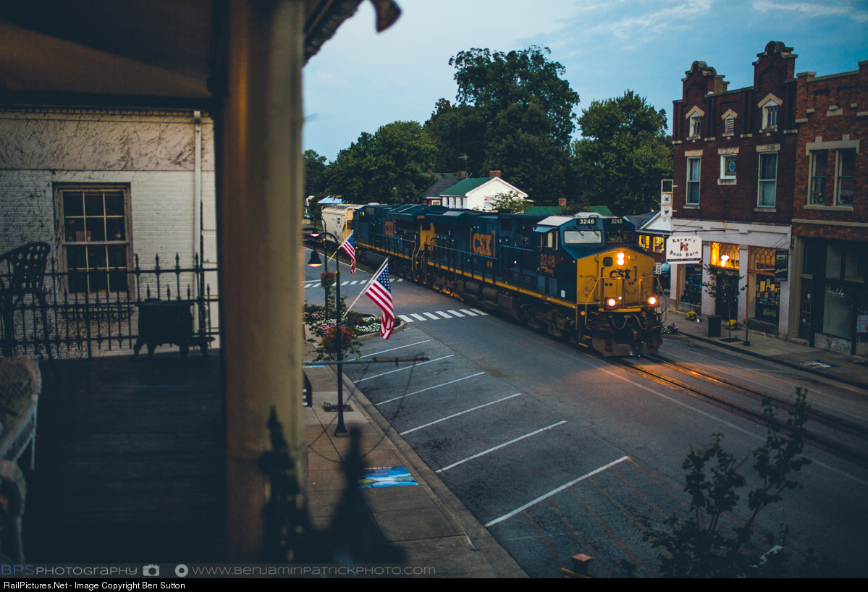Click the Karen's Book Barn sign
This screenshot has width=868, height=592.
point(683,248)
